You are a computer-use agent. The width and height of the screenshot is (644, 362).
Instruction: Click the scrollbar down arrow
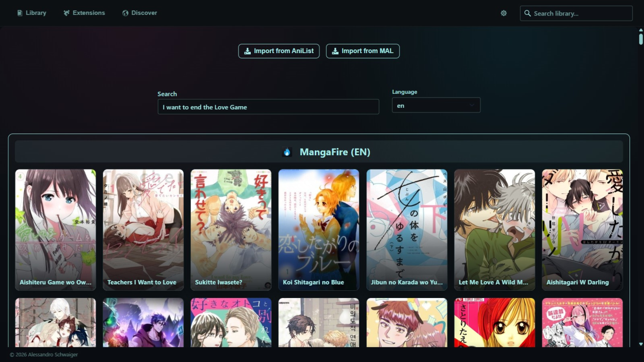[641, 343]
